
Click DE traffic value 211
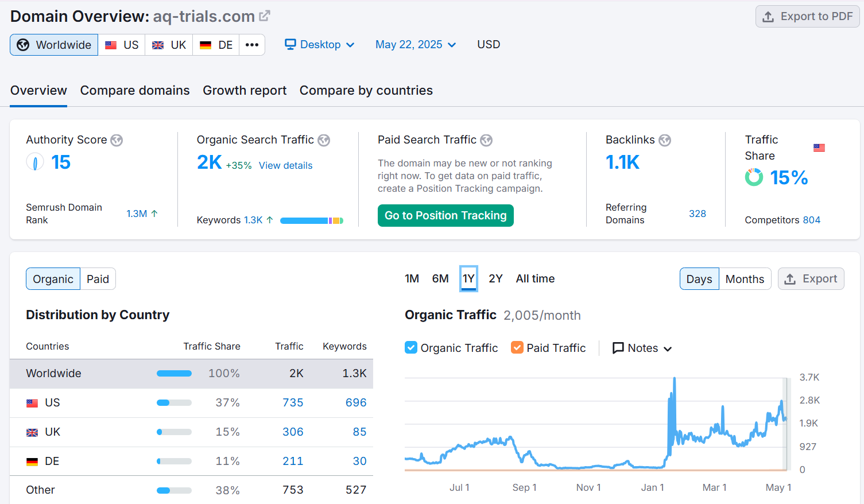[293, 462]
